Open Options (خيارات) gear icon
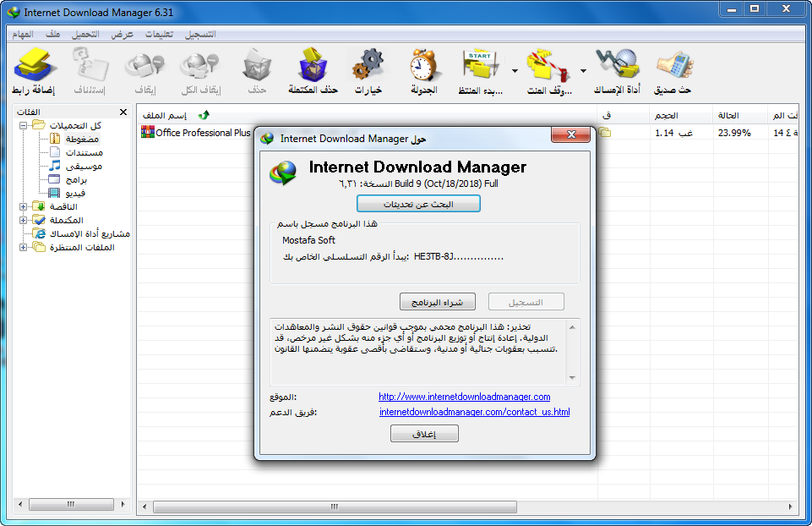812x526 pixels. coord(368,71)
